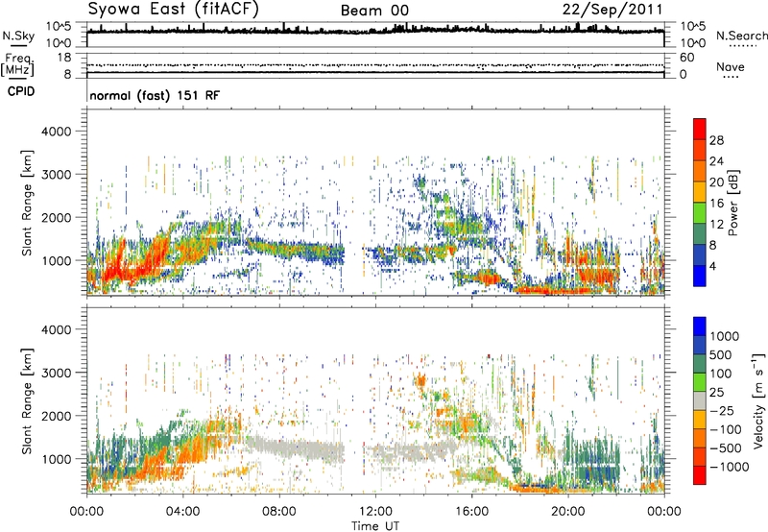
Task: Click the "24" label on Power colorbar
Action: click(x=716, y=161)
